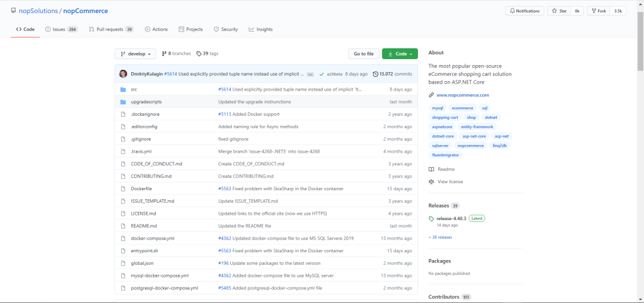Open the View license link
The height and width of the screenshot is (303, 644).
(x=450, y=181)
